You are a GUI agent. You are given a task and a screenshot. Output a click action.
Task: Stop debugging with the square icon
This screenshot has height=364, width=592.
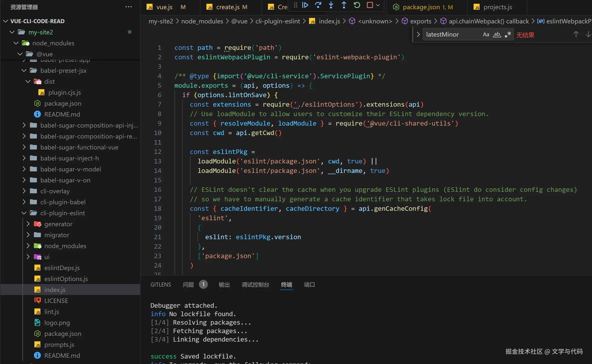(x=370, y=5)
